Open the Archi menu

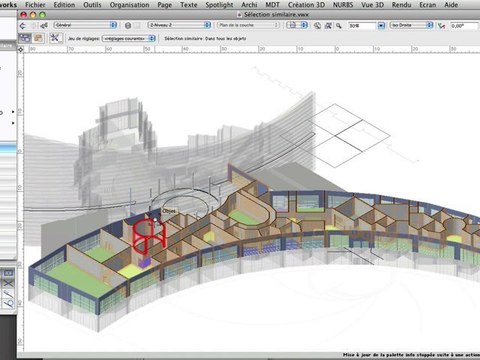tap(249, 5)
